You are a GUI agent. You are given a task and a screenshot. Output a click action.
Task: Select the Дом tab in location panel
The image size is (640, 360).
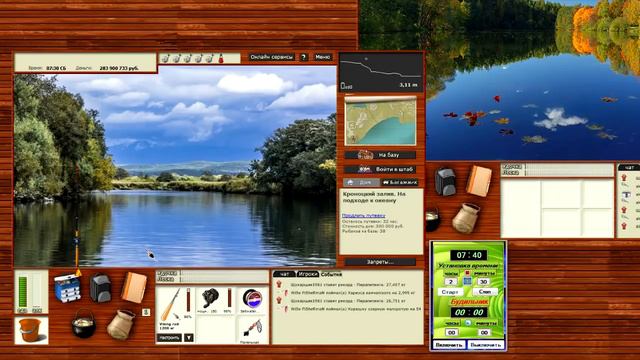pyautogui.click(x=361, y=182)
